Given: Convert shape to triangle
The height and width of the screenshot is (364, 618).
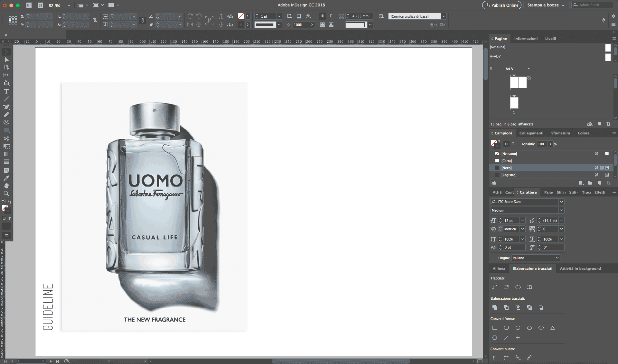Looking at the screenshot, I should coord(553,328).
